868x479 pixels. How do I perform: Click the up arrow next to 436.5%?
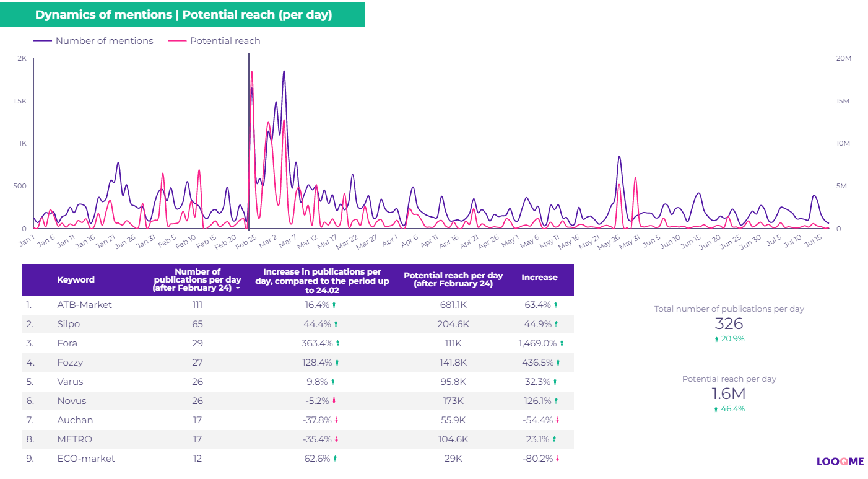[x=558, y=363]
